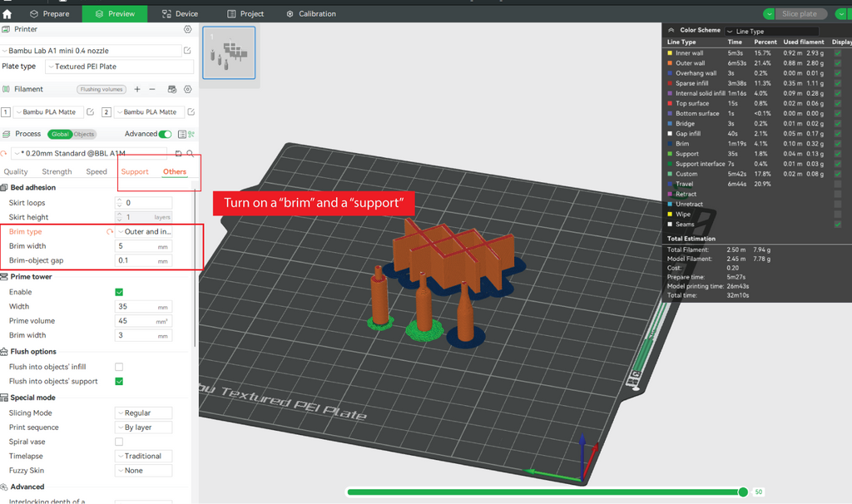Hide Seams in display
852x504 pixels.
837,225
